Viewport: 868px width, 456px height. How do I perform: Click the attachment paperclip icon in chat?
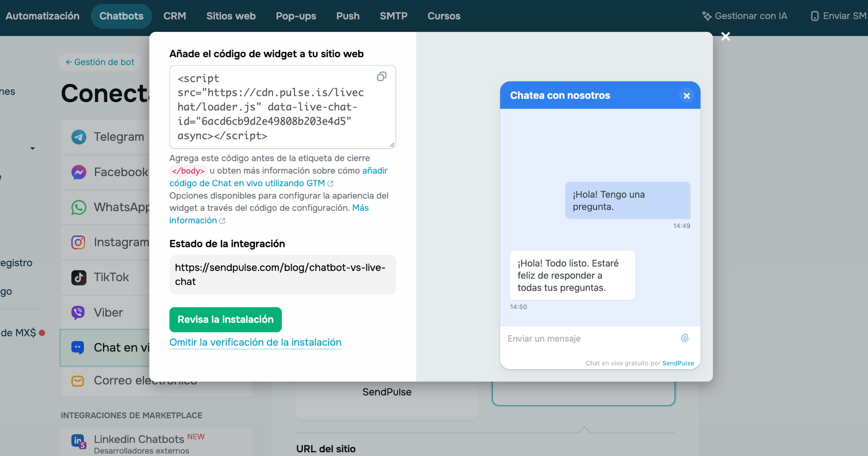(684, 338)
